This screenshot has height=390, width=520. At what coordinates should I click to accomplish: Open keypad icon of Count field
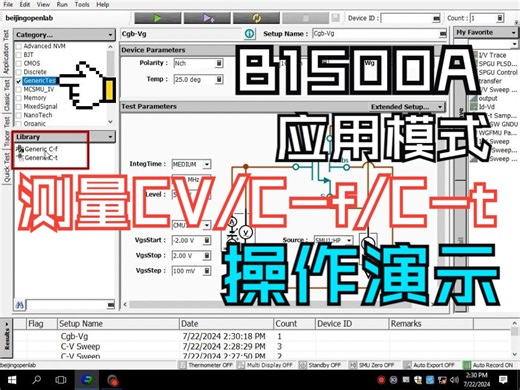tap(500, 18)
